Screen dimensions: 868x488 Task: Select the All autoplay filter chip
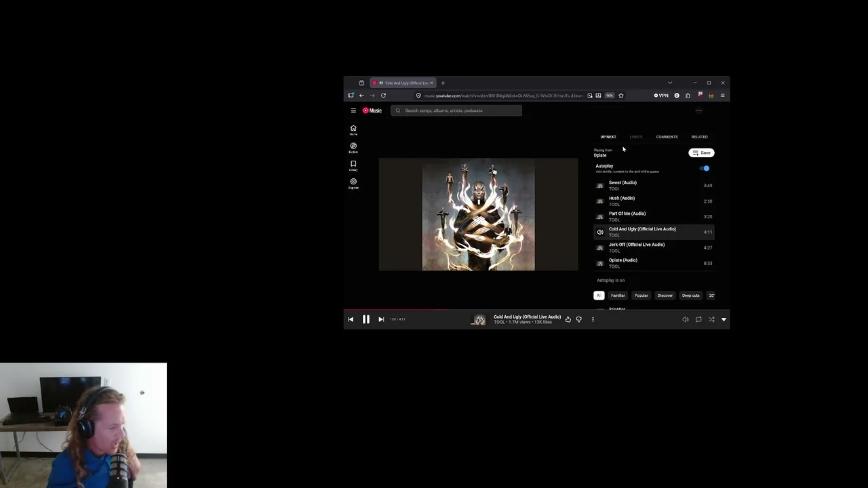(599, 296)
